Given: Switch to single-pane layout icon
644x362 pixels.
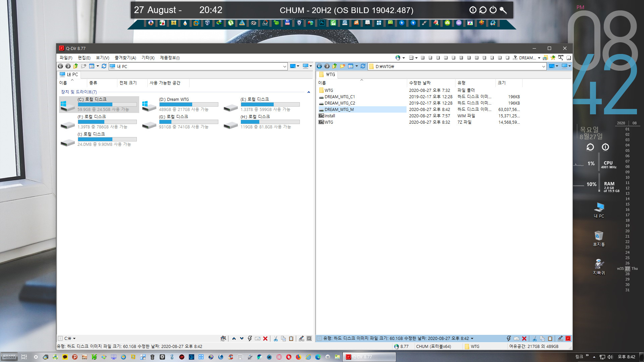Looking at the screenshot, I should (x=507, y=58).
